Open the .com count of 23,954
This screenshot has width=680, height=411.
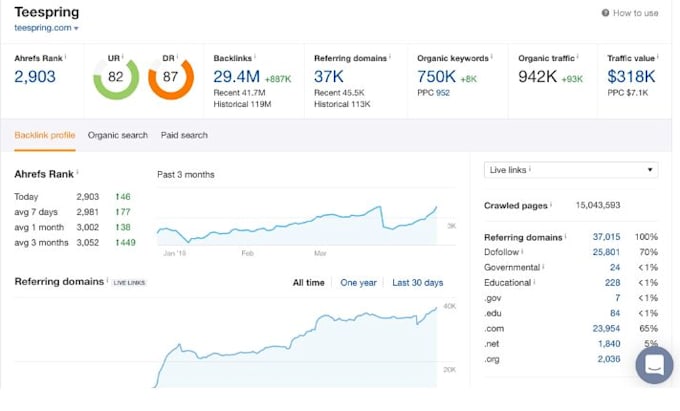coord(606,329)
